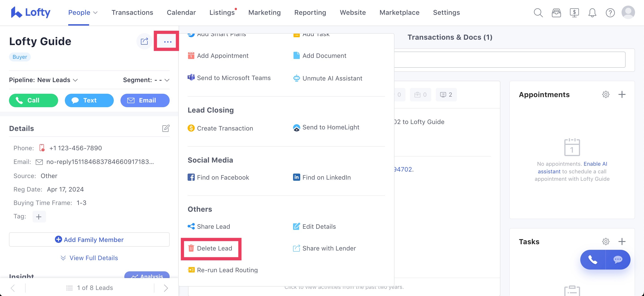Click the help question mark icon
This screenshot has height=296, width=644.
click(x=610, y=13)
